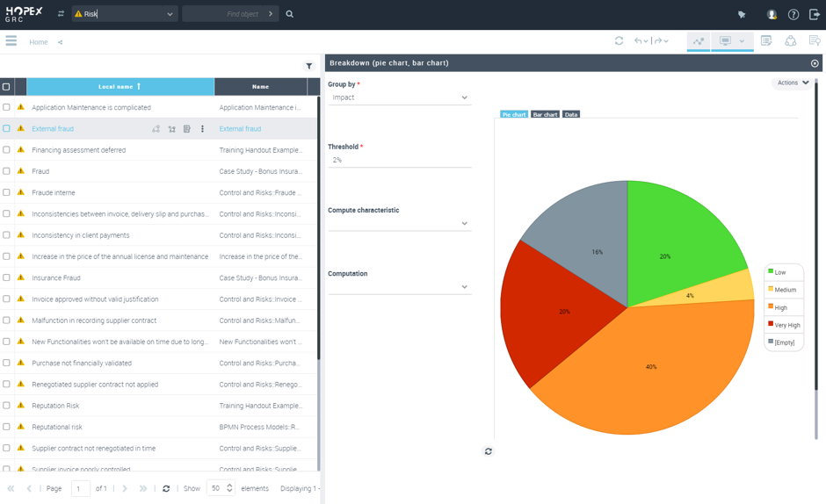
Task: Tick the checkbox for Insurance Fraud row
Action: (x=6, y=277)
